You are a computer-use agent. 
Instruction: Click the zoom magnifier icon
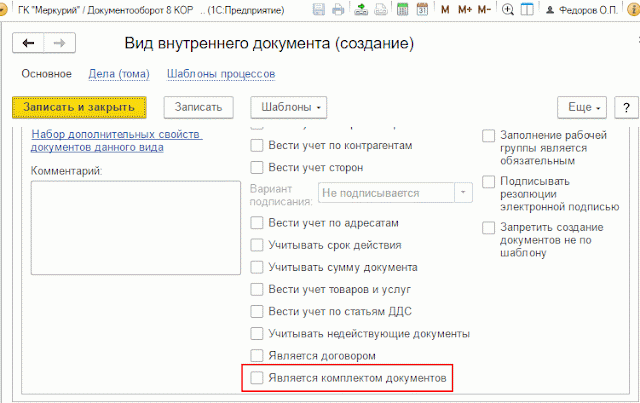(x=508, y=9)
